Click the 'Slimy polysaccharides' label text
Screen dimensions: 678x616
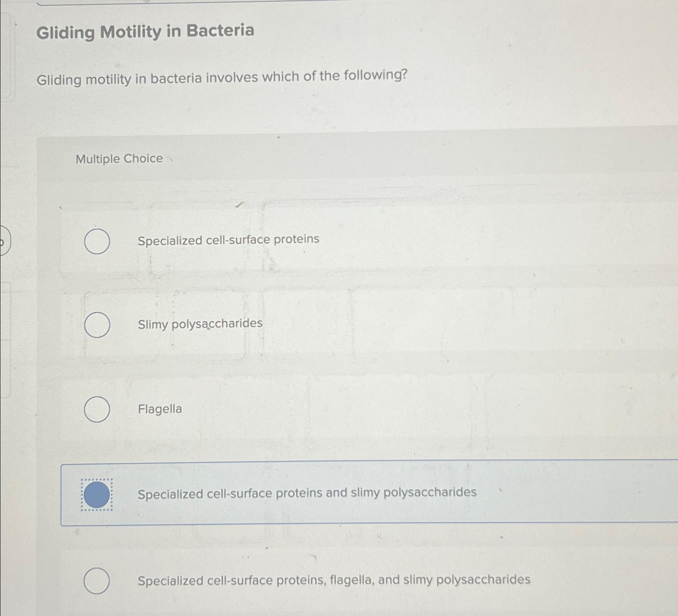[201, 323]
